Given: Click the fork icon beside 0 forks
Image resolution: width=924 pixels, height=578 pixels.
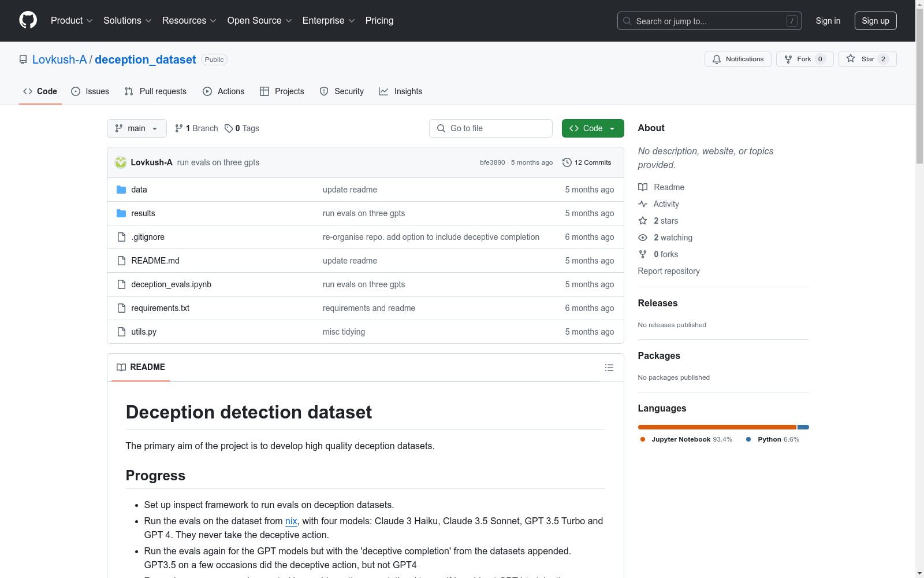Looking at the screenshot, I should click(643, 254).
